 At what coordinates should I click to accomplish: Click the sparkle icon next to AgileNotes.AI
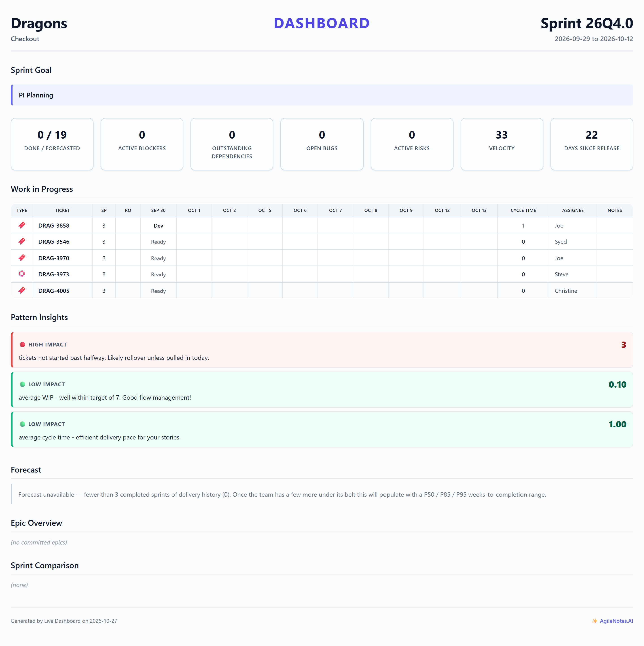(x=595, y=621)
